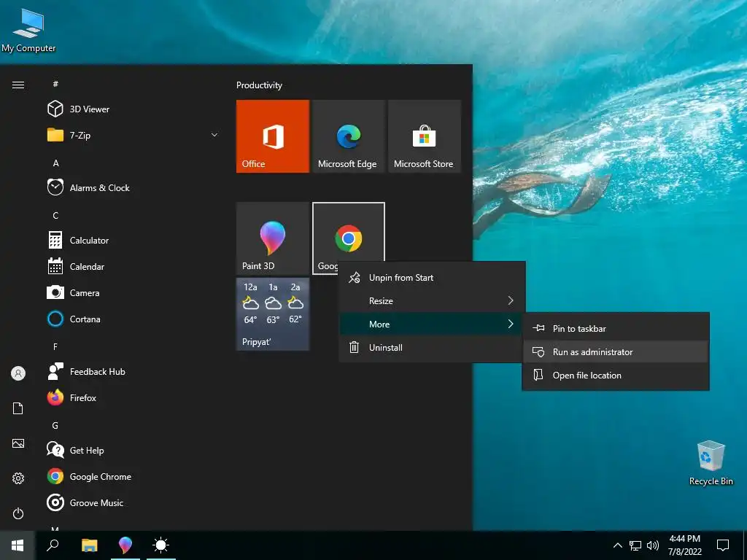Click the Power button in Start
This screenshot has width=747, height=560.
coord(18,513)
